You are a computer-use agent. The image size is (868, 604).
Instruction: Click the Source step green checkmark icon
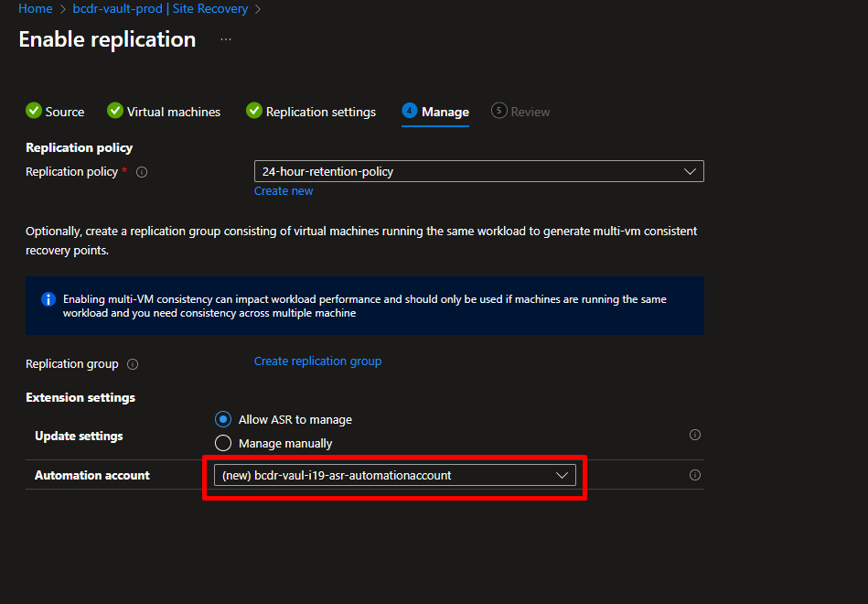tap(34, 111)
